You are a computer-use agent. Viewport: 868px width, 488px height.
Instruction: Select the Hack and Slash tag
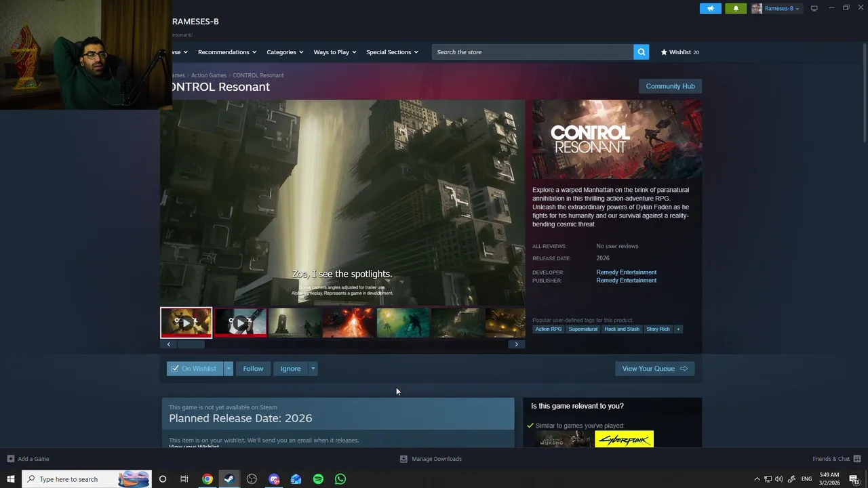click(x=622, y=329)
